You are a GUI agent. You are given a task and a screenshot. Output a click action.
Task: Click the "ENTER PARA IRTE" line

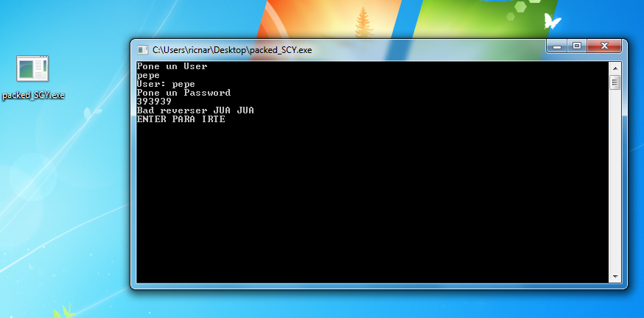click(181, 119)
